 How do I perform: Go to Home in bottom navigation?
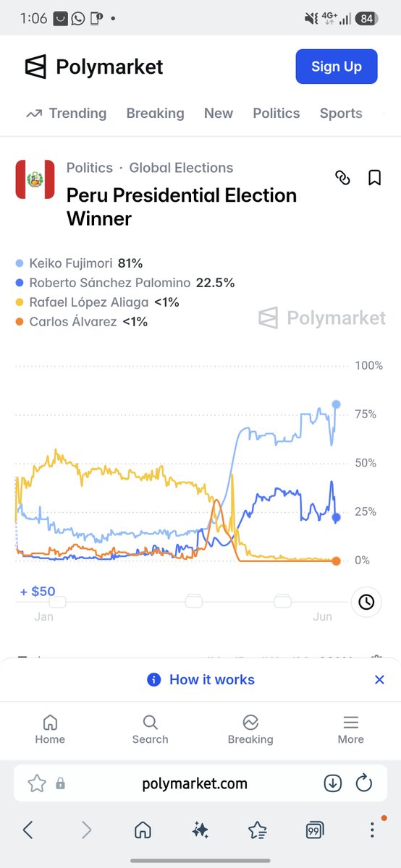click(50, 729)
